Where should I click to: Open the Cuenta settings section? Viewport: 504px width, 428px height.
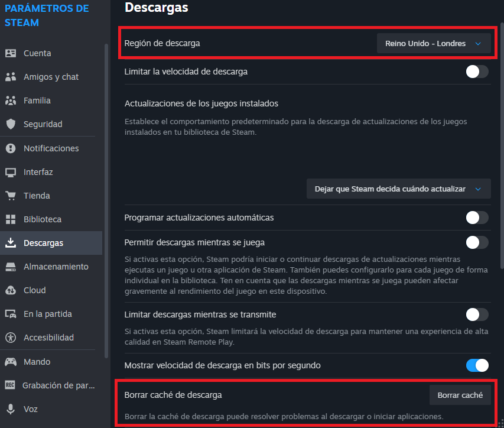coord(51,53)
